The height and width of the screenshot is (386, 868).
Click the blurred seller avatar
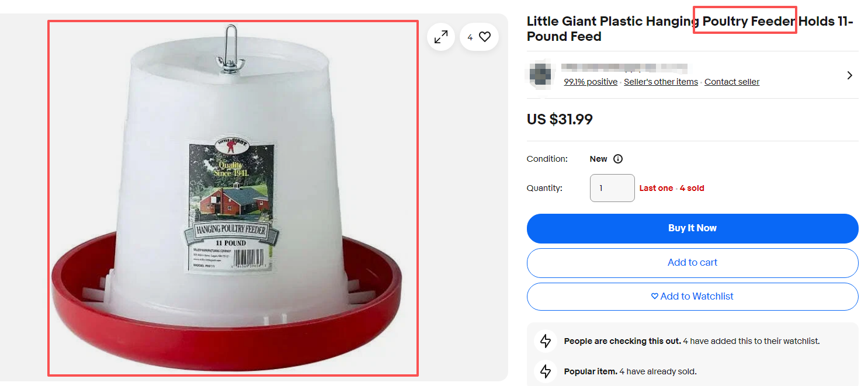point(540,74)
